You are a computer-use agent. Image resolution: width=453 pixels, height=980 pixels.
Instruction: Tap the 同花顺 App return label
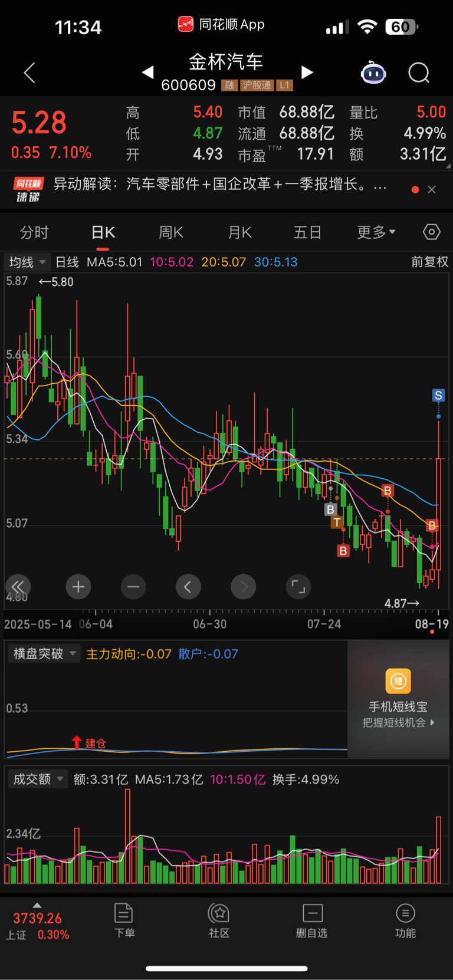click(x=221, y=24)
